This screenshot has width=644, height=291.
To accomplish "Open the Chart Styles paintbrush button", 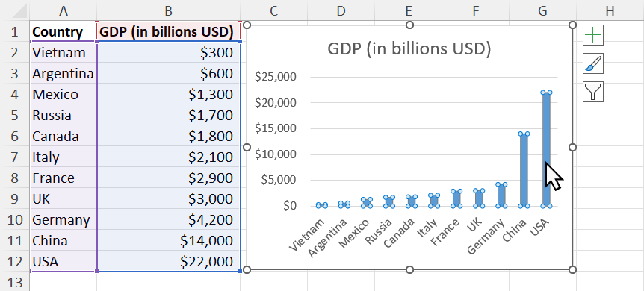I will pyautogui.click(x=592, y=63).
